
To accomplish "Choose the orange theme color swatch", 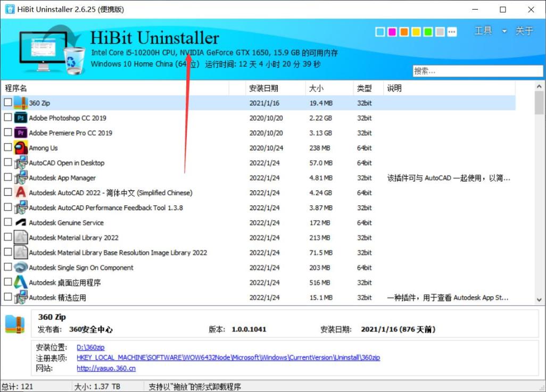I will [x=404, y=32].
